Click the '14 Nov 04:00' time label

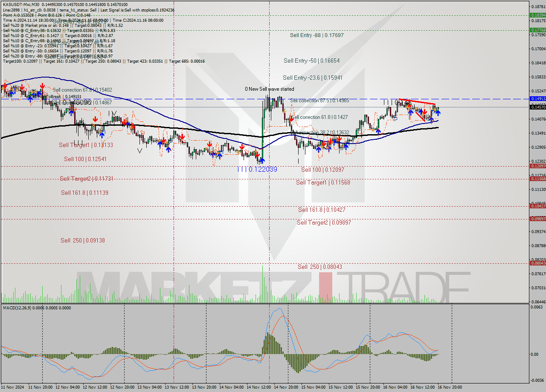(x=231, y=387)
